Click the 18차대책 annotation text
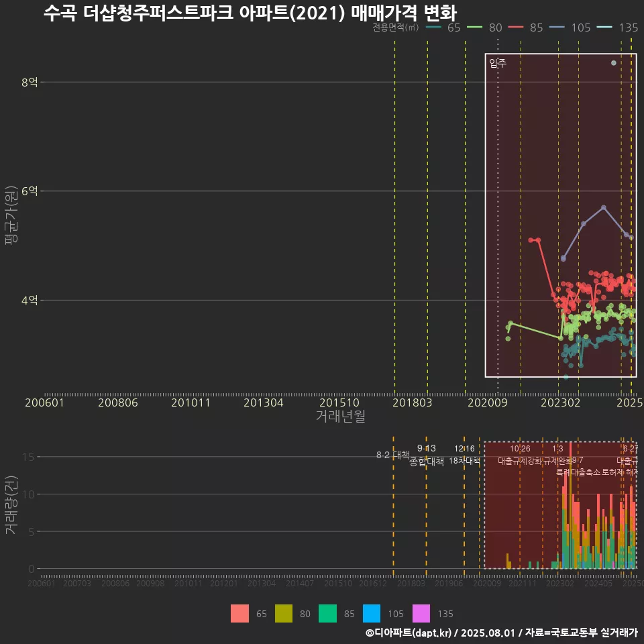Viewport: 644px width, 644px height. (x=464, y=461)
